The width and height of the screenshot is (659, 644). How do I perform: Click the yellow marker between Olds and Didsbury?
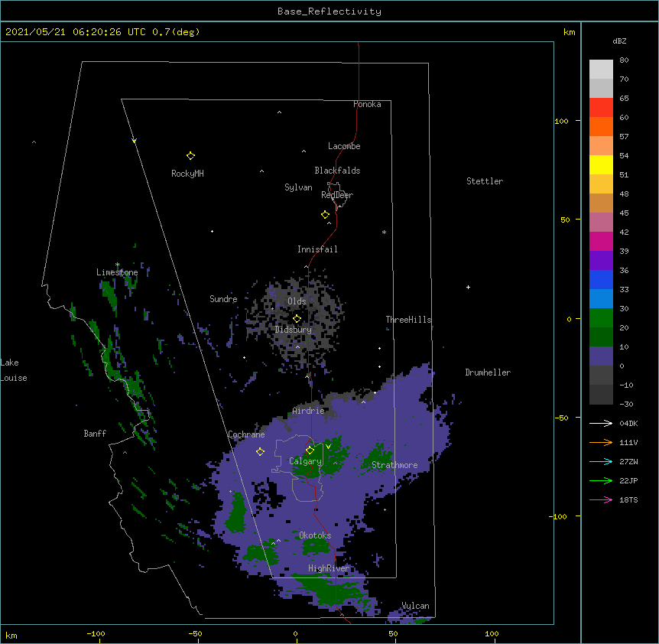(297, 319)
